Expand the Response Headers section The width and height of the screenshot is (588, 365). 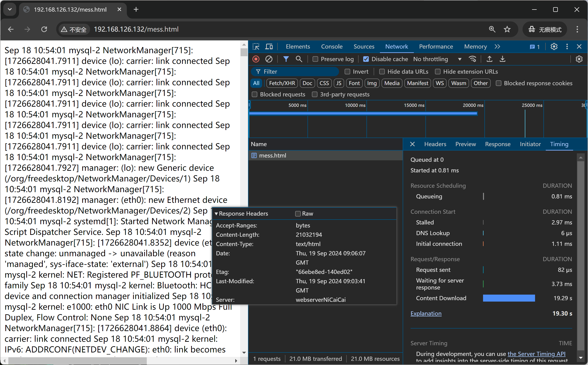pos(217,214)
